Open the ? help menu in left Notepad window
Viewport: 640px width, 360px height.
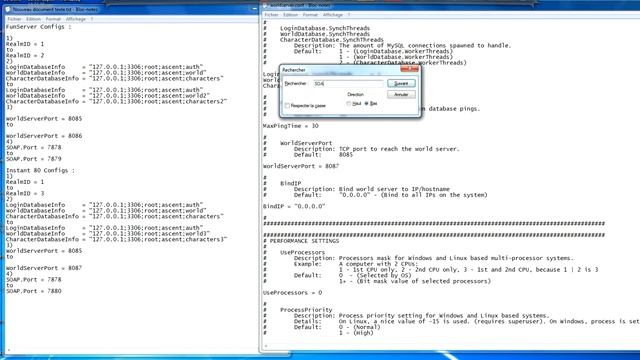92,19
